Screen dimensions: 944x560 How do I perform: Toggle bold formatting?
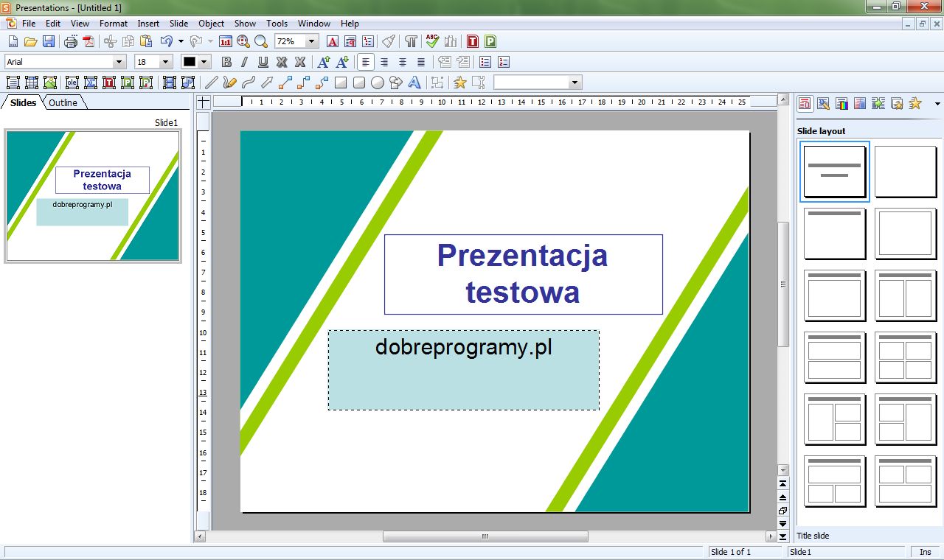[x=226, y=62]
